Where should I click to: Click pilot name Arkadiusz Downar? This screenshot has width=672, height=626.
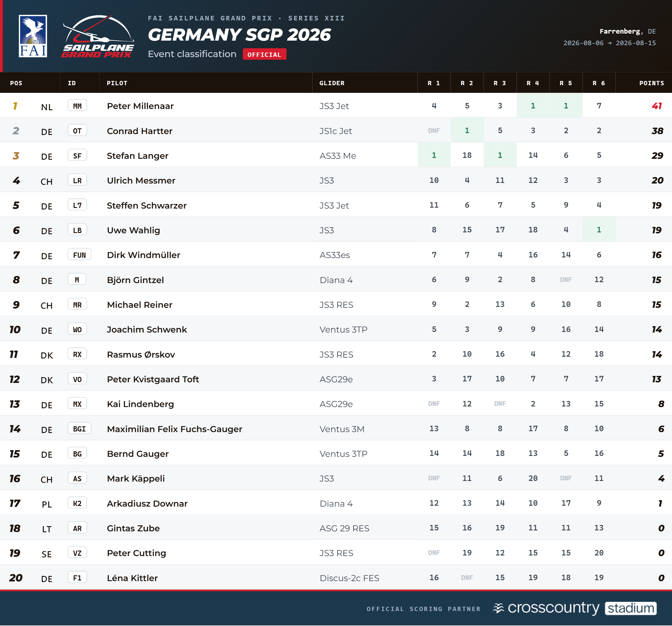pyautogui.click(x=147, y=503)
